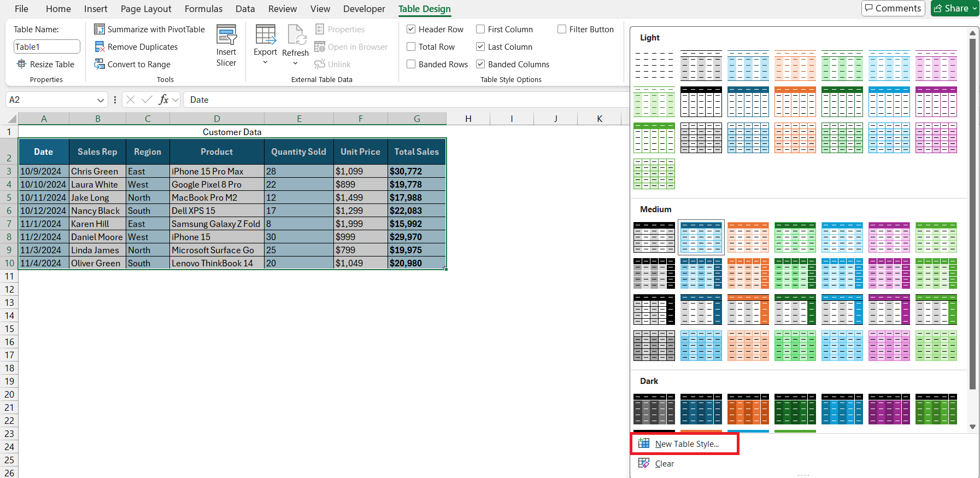980x478 pixels.
Task: Click the formula bar options dots
Action: [115, 100]
